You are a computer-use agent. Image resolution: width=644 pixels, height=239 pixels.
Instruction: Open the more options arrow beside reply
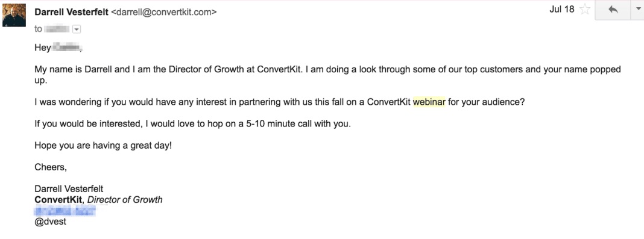637,10
